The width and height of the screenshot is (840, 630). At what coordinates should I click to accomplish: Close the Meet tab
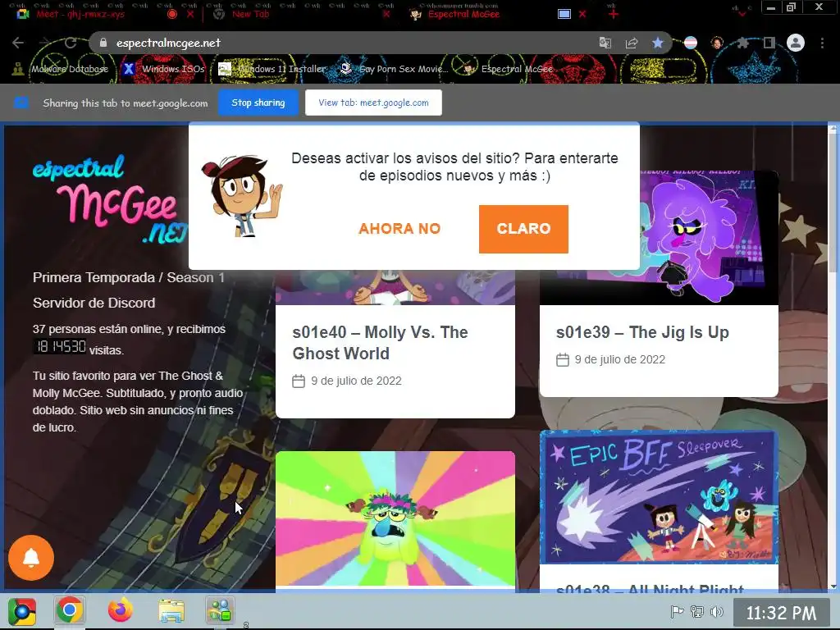pyautogui.click(x=190, y=15)
